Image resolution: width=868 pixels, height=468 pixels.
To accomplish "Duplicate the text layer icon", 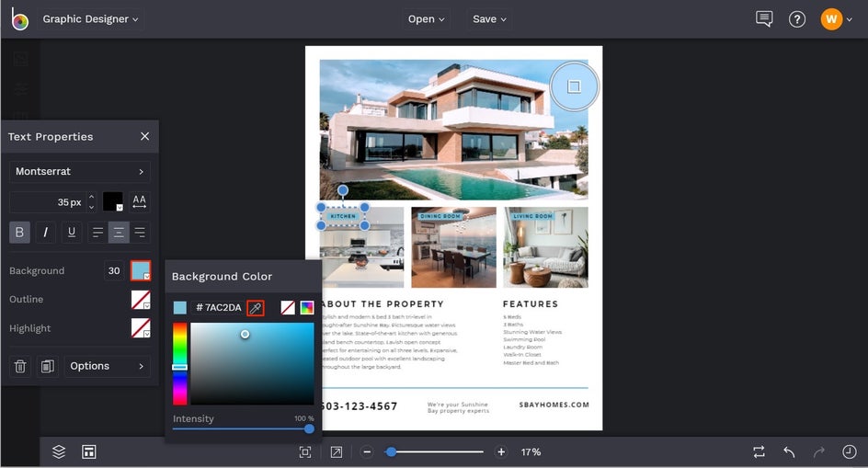I will [47, 366].
